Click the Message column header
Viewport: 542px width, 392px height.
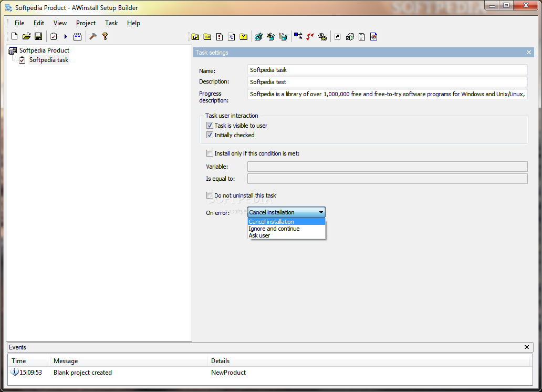click(x=129, y=361)
